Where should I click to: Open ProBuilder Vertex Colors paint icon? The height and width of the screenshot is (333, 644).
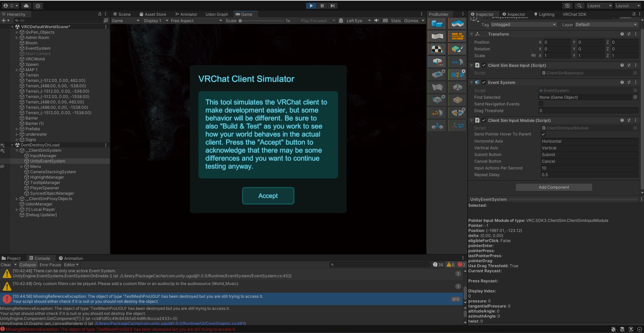click(457, 49)
